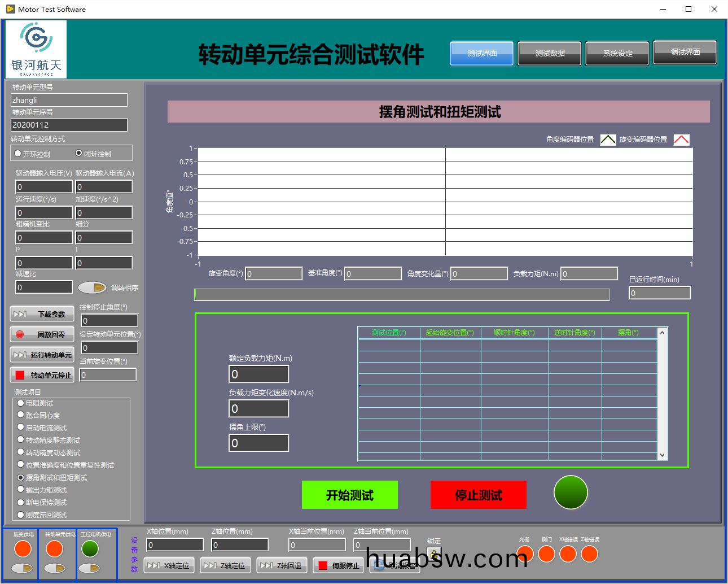Click the round green test status indicator
The height and width of the screenshot is (584, 728).
pyautogui.click(x=571, y=493)
